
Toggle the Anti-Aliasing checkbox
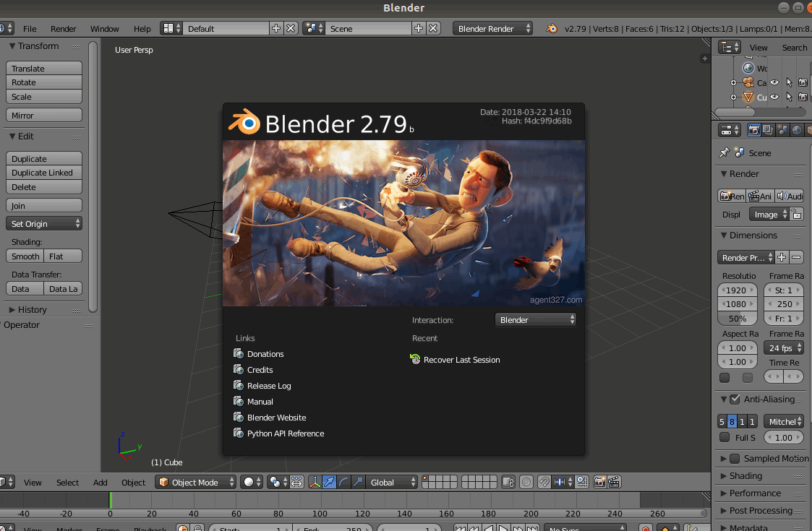click(x=735, y=399)
